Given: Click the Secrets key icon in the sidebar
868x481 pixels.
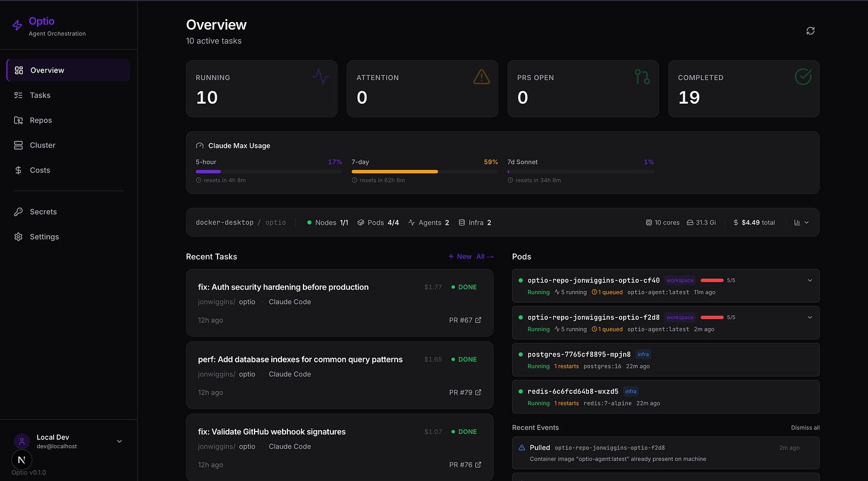Looking at the screenshot, I should (x=18, y=212).
